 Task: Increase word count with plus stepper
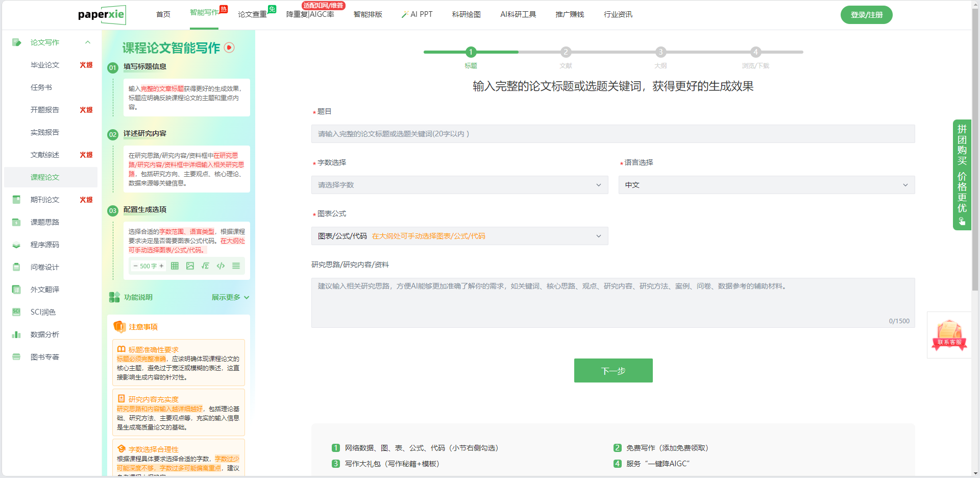click(x=161, y=266)
